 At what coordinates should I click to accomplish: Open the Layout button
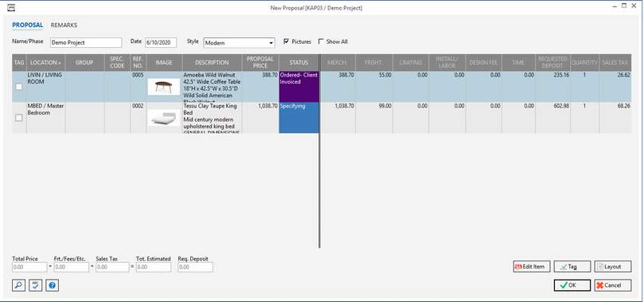613,267
